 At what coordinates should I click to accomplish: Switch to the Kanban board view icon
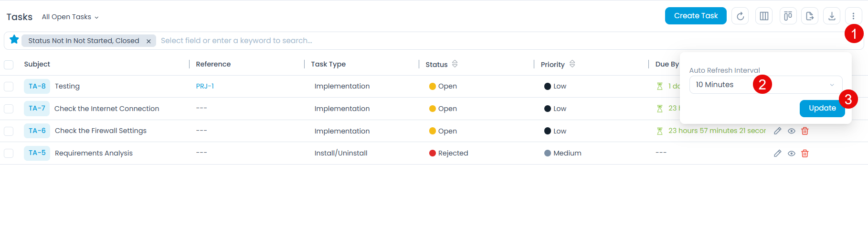[x=788, y=16]
